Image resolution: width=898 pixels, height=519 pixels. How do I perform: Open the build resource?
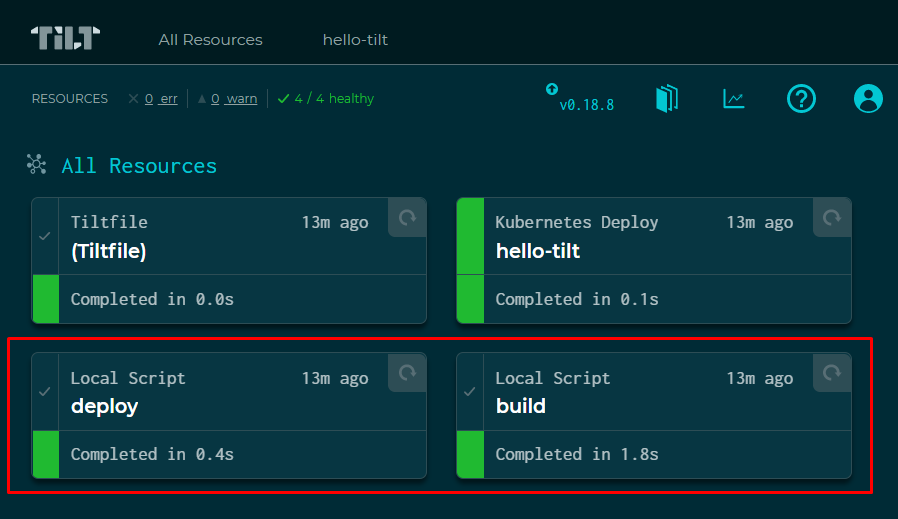(x=521, y=406)
